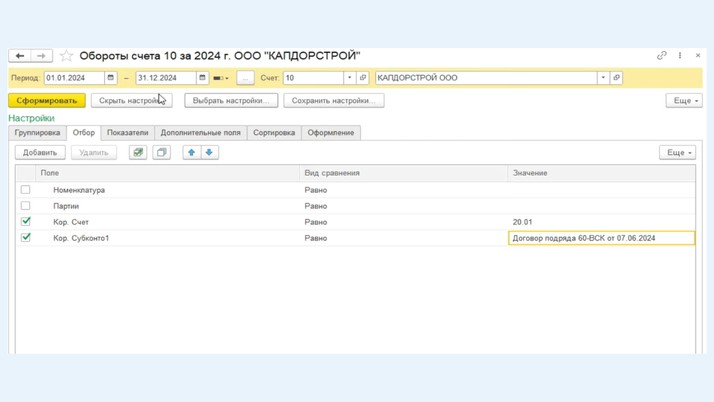
Task: Copy link to report using chain icon
Action: click(x=661, y=56)
